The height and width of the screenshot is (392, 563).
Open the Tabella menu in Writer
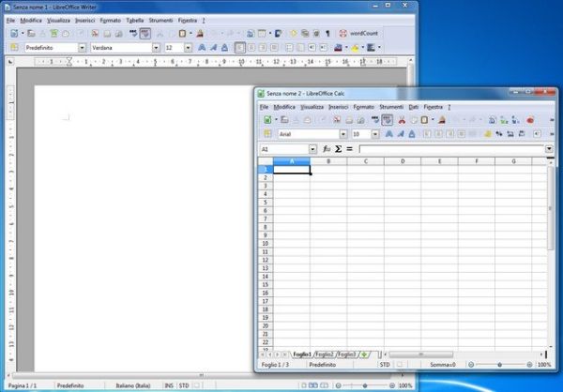click(x=134, y=21)
